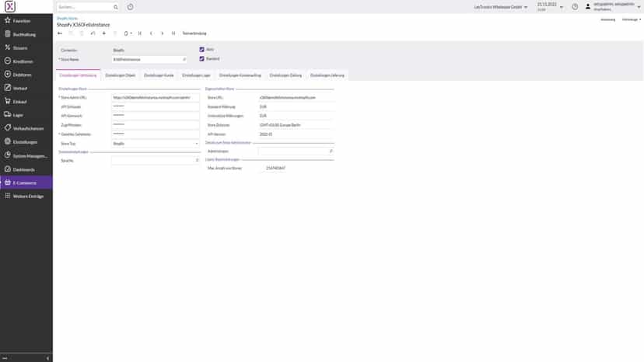
Task: Toggle the Standard checkbox
Action: click(x=201, y=59)
